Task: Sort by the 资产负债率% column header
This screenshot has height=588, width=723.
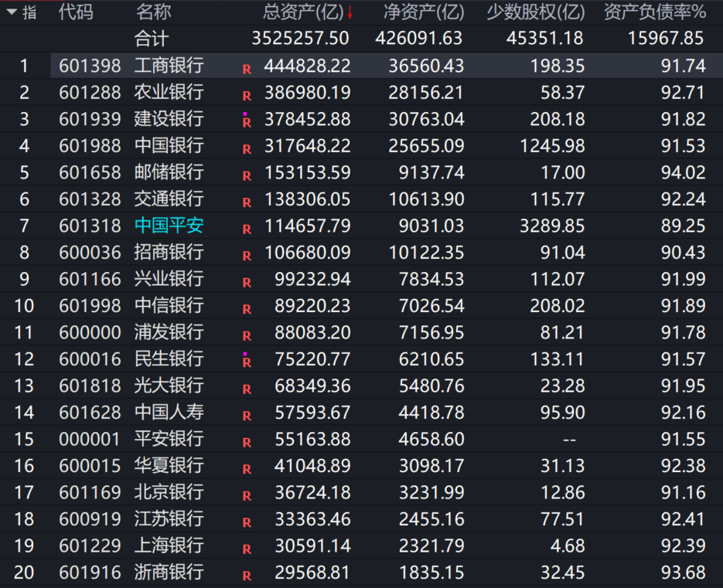Action: click(x=655, y=12)
